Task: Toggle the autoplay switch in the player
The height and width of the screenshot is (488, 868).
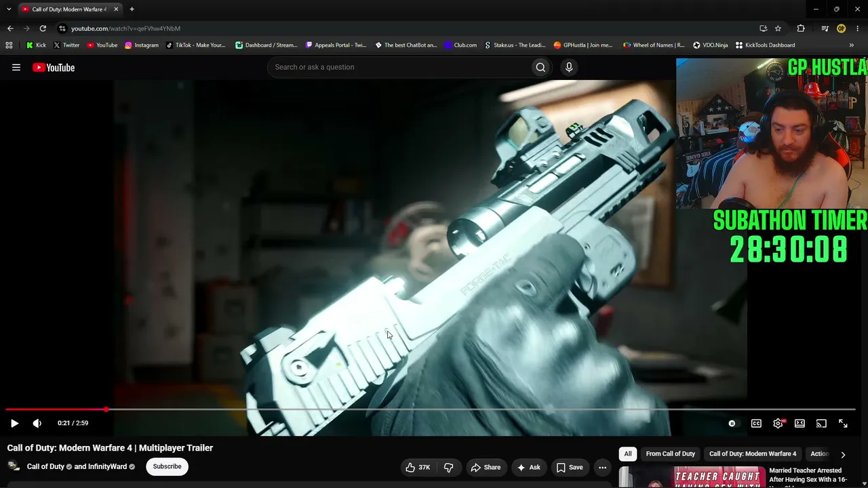Action: tap(732, 423)
